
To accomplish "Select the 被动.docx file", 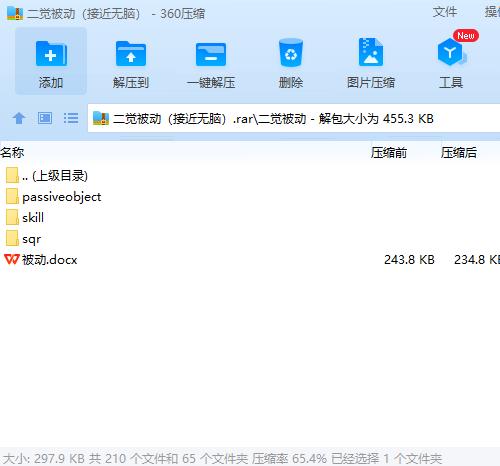I will click(x=41, y=260).
